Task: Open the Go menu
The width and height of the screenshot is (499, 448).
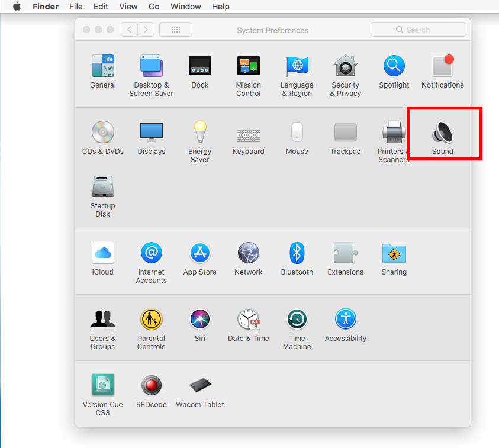Action: 154,7
